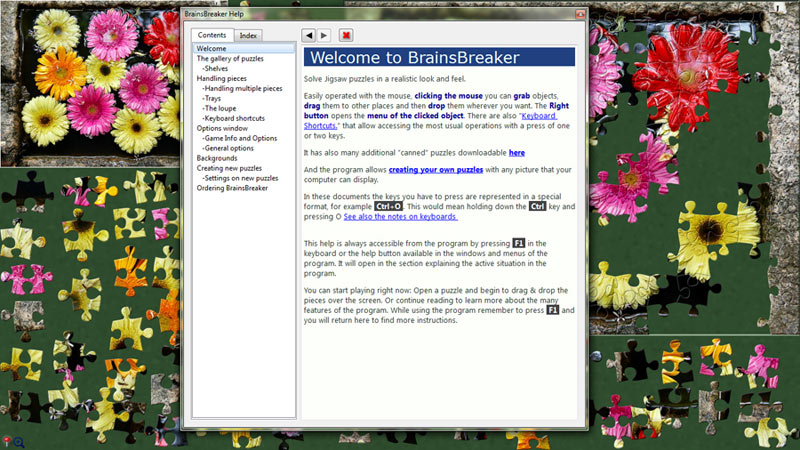Open the Shelves help topic
The height and width of the screenshot is (450, 800).
point(216,68)
